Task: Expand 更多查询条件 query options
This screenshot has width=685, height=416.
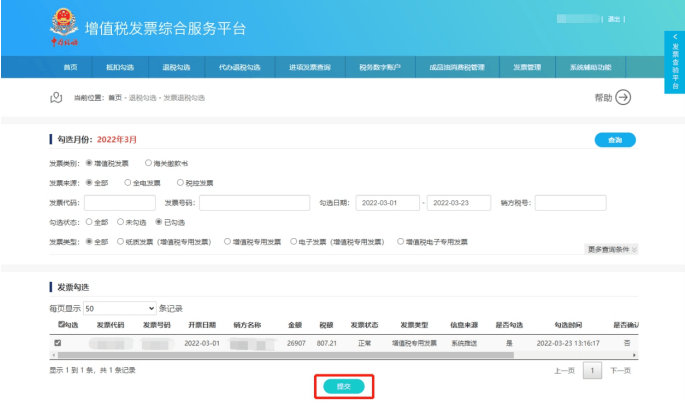Action: click(x=610, y=249)
